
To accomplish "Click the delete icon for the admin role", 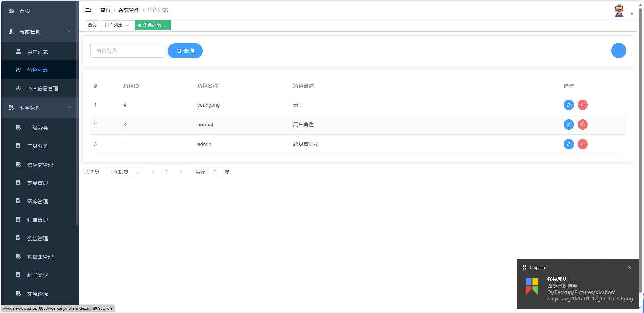I will (582, 144).
